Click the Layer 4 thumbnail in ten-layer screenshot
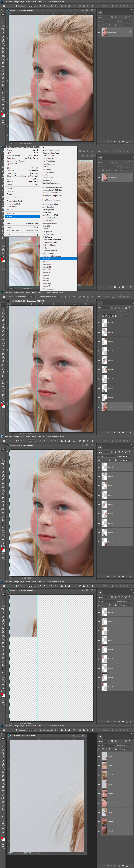134x868 pixels. click(x=104, y=351)
